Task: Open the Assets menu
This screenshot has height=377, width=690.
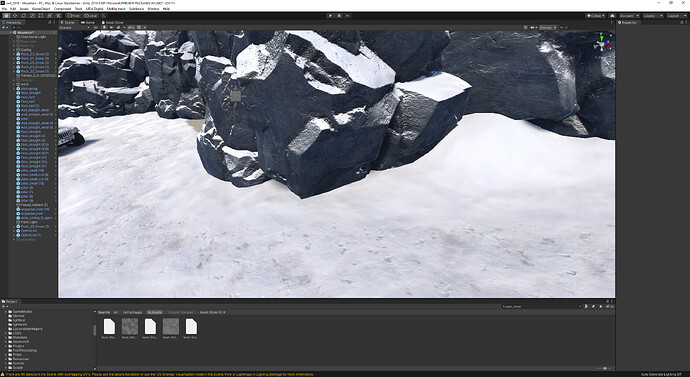Action: [24, 9]
